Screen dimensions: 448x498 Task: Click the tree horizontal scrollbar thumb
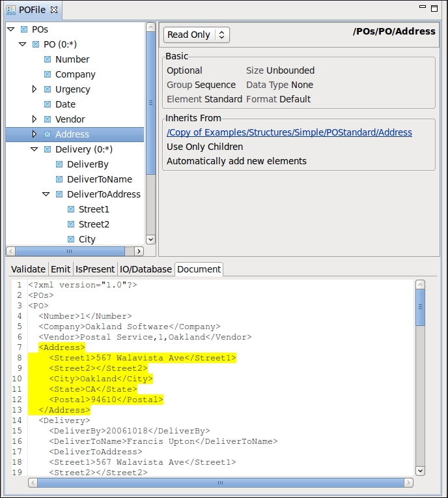70,251
